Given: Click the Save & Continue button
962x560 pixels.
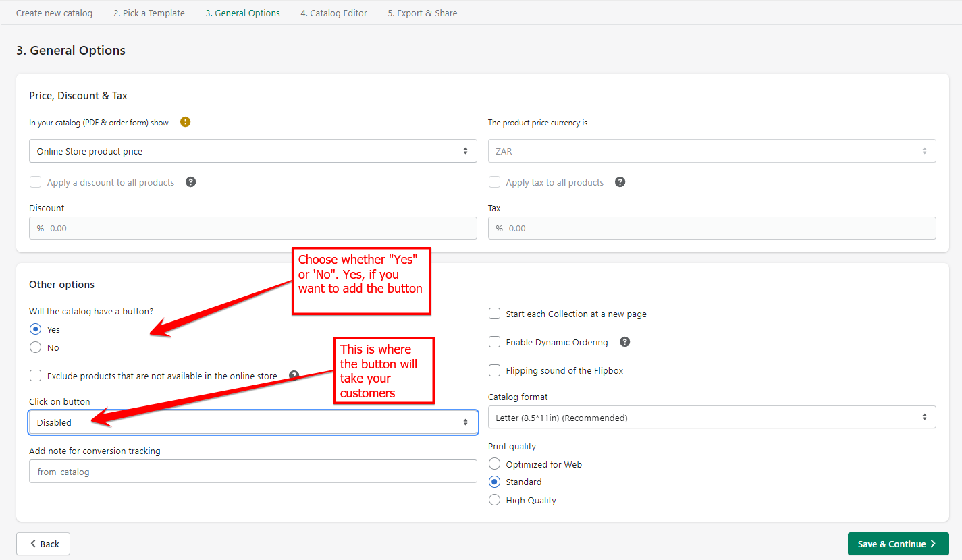Looking at the screenshot, I should (898, 544).
